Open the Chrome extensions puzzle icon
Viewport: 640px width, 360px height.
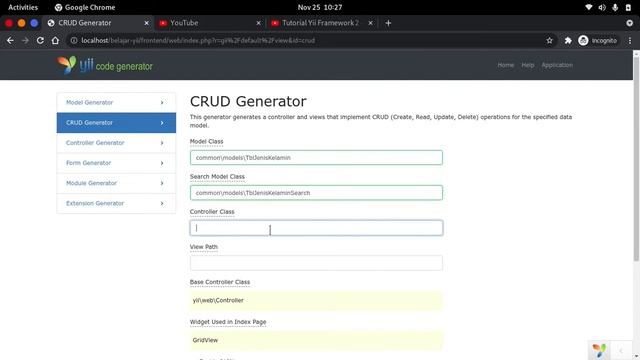[x=568, y=40]
